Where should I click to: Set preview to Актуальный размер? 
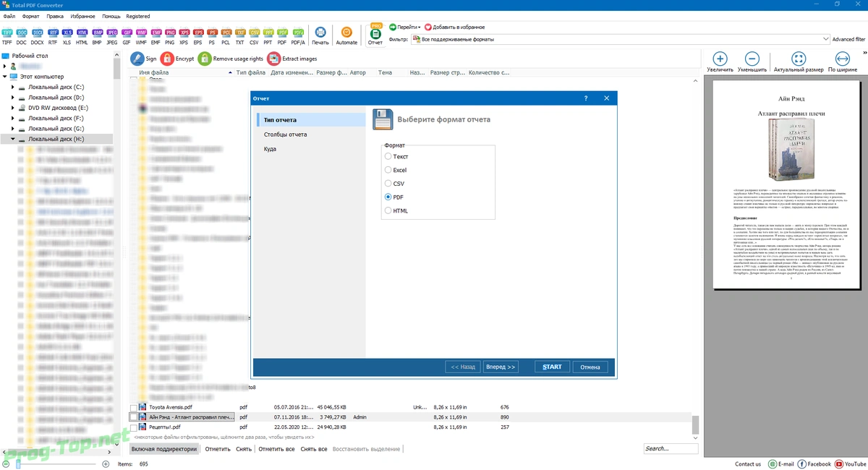pos(799,62)
